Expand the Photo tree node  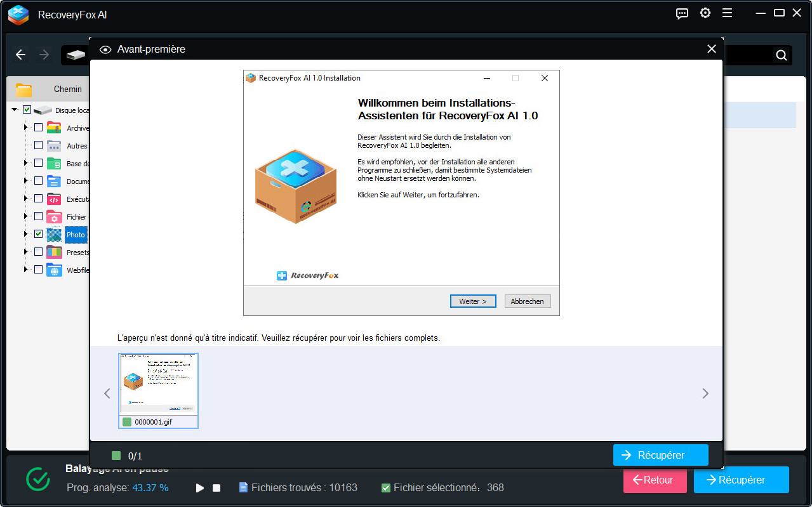(x=26, y=234)
